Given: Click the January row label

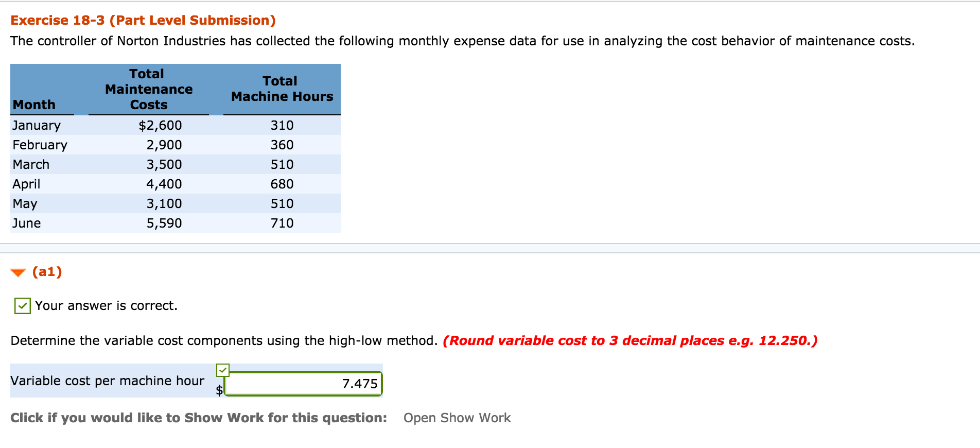Looking at the screenshot, I should pos(37,125).
